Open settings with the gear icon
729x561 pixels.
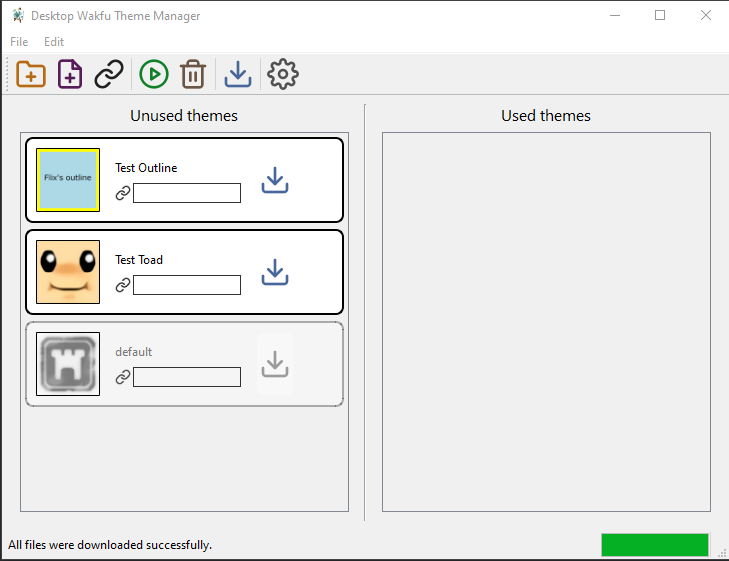pyautogui.click(x=284, y=74)
